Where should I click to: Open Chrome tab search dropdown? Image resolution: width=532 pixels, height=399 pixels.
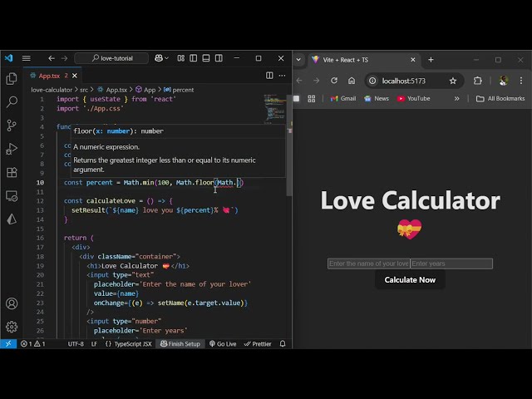(298, 59)
